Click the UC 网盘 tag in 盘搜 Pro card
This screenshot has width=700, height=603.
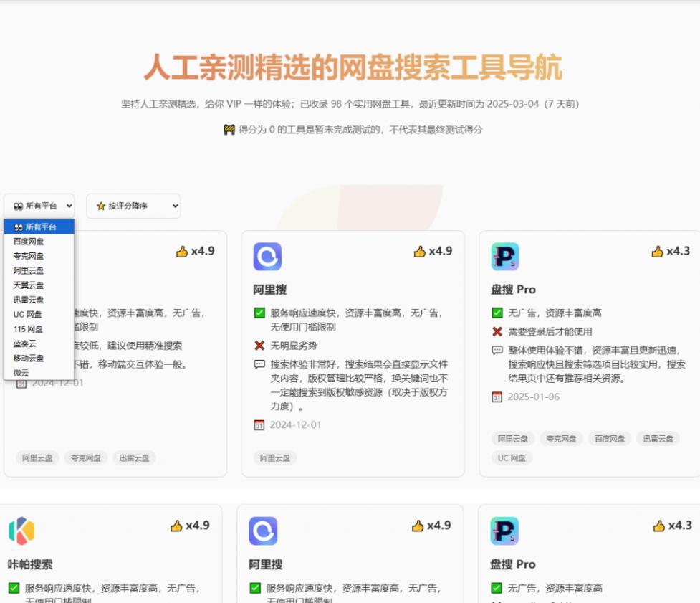click(512, 458)
